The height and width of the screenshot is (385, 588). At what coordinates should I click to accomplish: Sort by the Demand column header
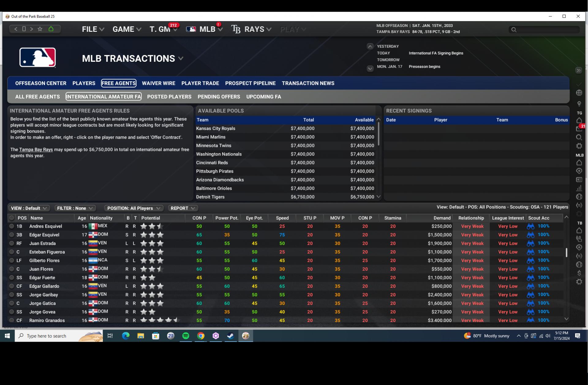click(442, 218)
